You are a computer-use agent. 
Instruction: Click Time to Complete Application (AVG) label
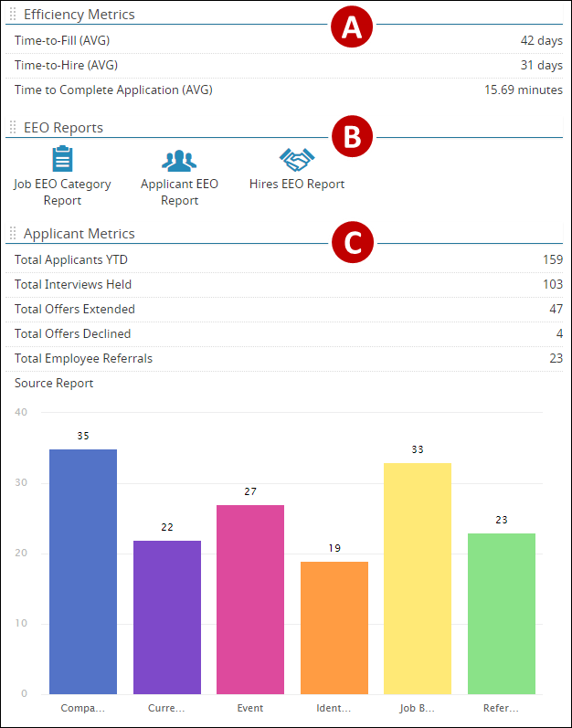(113, 90)
